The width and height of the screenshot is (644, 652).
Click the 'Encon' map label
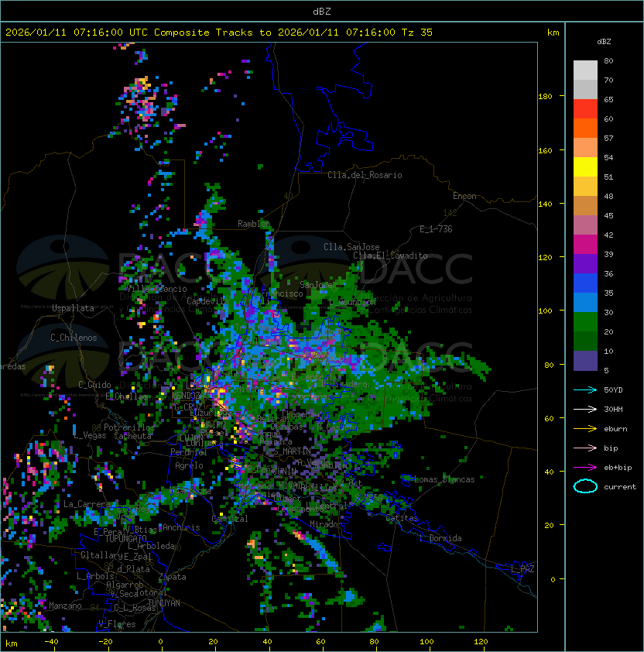click(464, 196)
